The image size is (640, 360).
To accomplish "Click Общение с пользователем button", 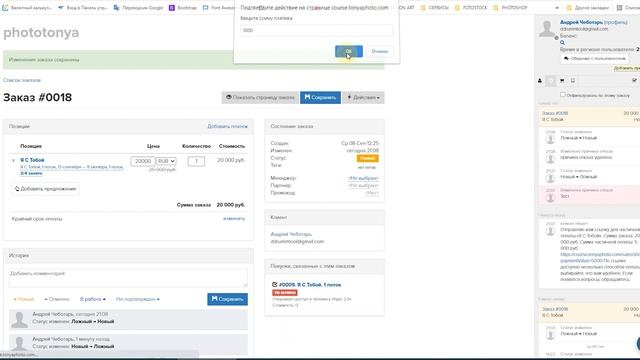I will (594, 58).
